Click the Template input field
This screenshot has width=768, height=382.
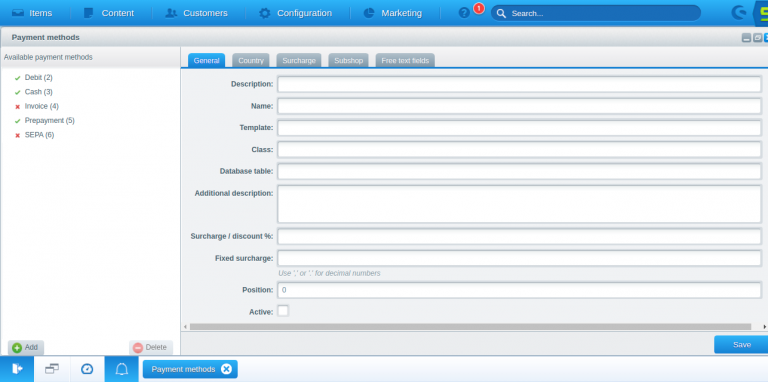pos(519,128)
